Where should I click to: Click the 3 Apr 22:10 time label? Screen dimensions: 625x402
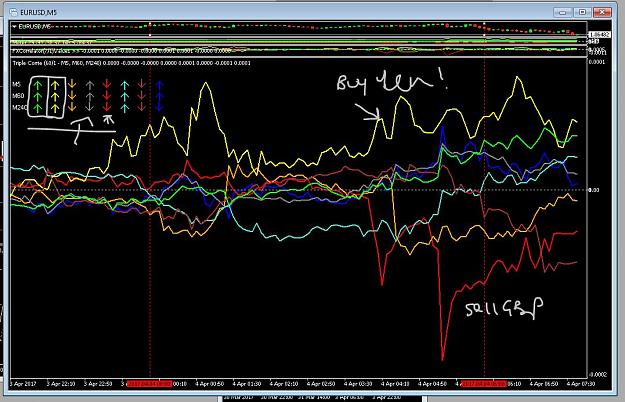61,384
